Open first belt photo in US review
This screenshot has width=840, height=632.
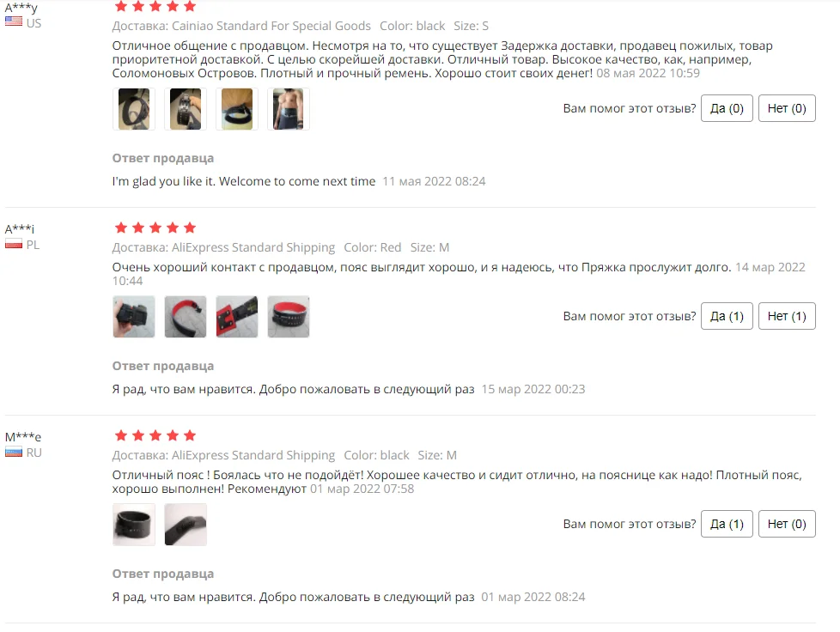click(x=134, y=109)
